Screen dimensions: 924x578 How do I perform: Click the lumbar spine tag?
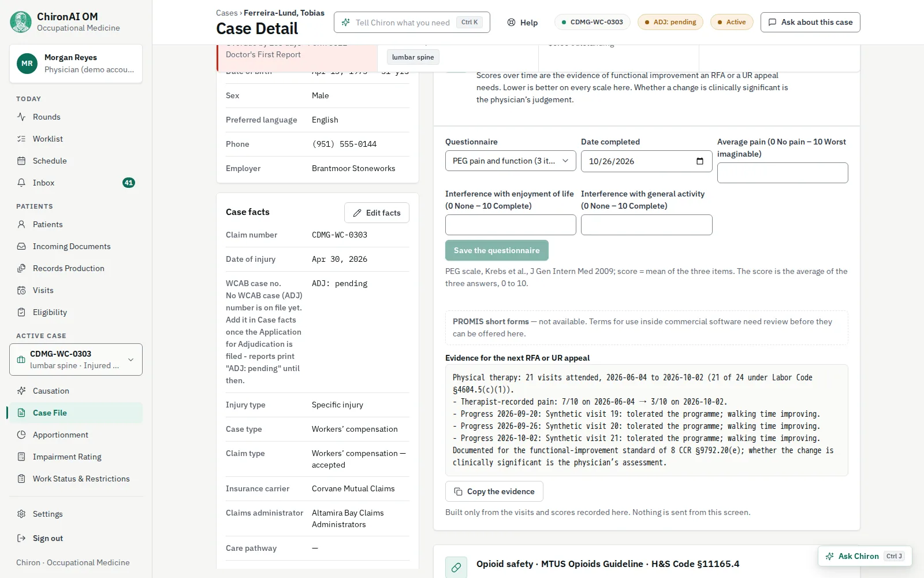point(413,57)
